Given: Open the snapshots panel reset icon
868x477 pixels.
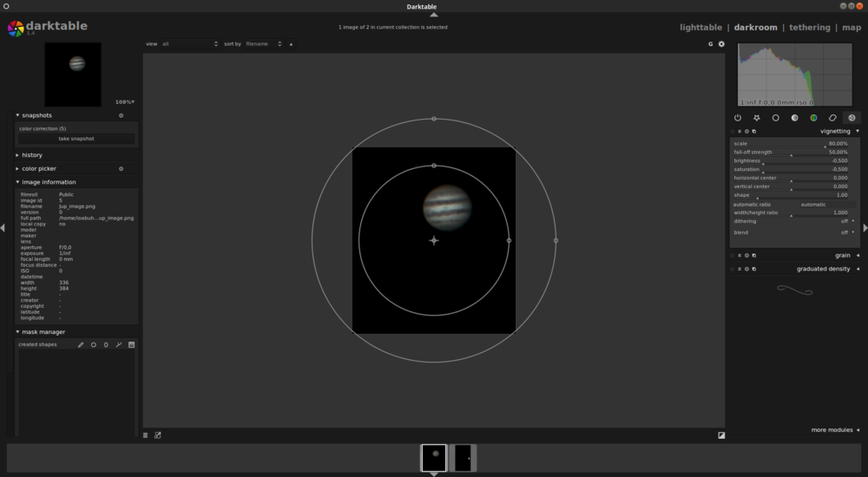Looking at the screenshot, I should tap(121, 115).
